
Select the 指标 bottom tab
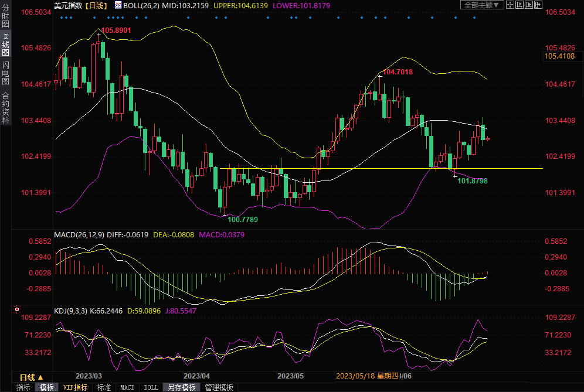coord(23,387)
